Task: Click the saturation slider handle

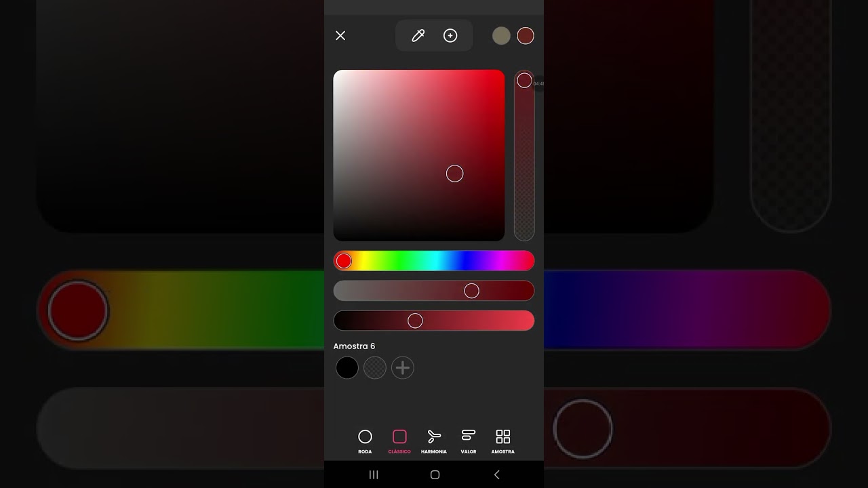Action: click(x=471, y=291)
